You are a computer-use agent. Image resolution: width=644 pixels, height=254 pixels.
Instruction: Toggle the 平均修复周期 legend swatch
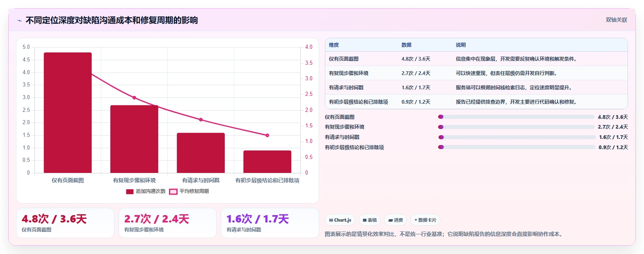click(x=173, y=191)
